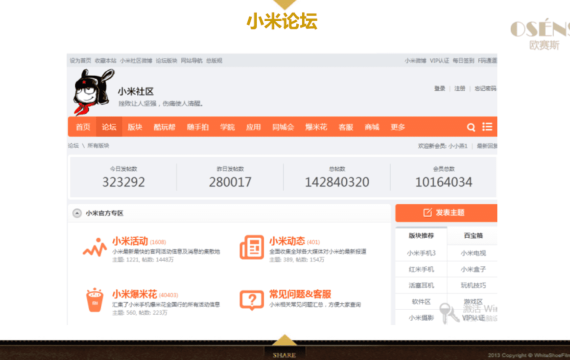Click the 登录 login link
This screenshot has width=570, height=360.
[x=439, y=88]
